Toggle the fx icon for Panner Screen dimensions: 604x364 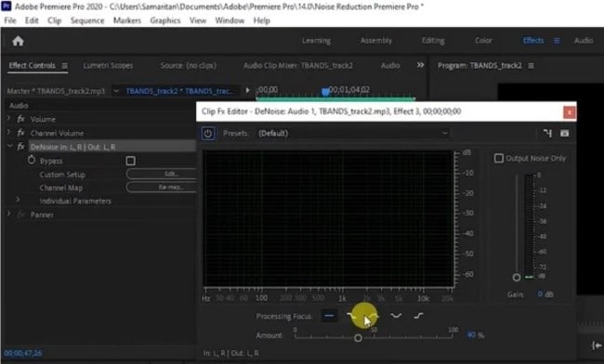click(20, 214)
